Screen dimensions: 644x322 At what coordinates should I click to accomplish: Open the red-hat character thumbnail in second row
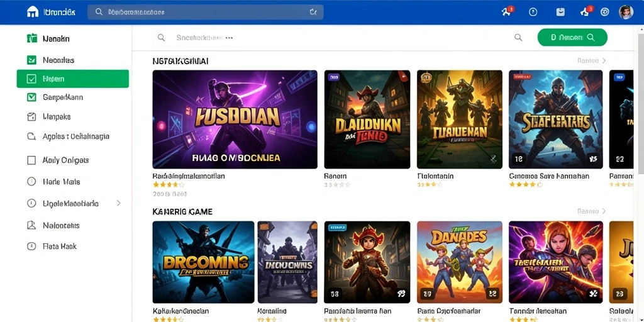367,262
